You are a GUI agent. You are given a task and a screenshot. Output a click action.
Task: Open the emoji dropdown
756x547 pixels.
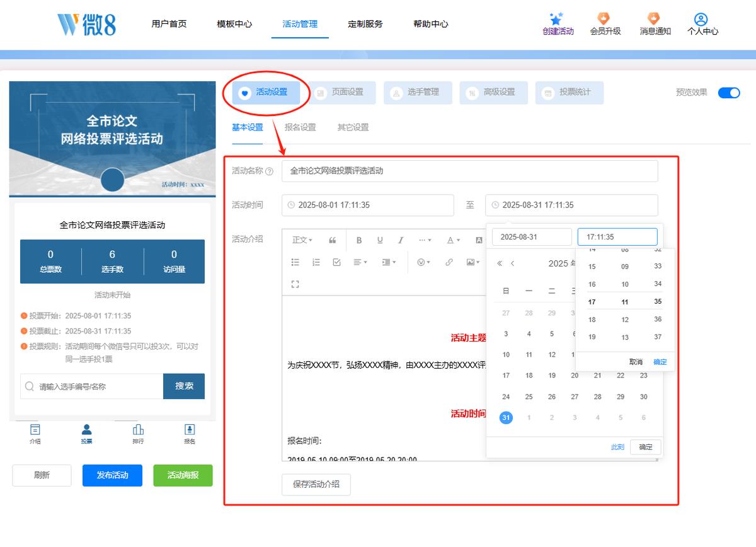pyautogui.click(x=423, y=262)
